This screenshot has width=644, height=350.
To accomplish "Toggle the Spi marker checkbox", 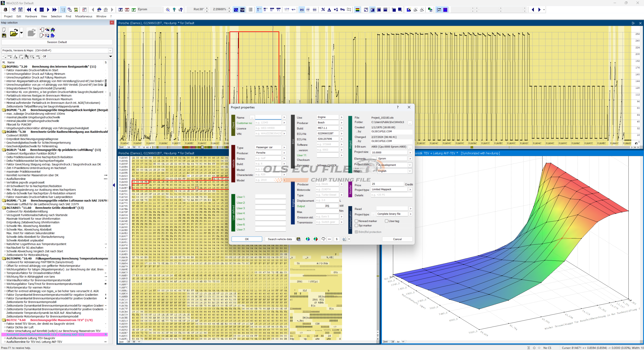I will point(356,226).
